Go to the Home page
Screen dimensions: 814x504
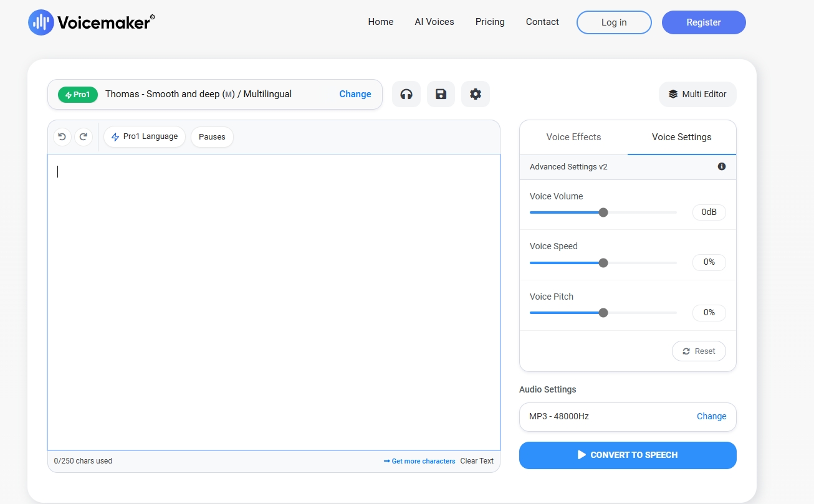click(x=381, y=22)
